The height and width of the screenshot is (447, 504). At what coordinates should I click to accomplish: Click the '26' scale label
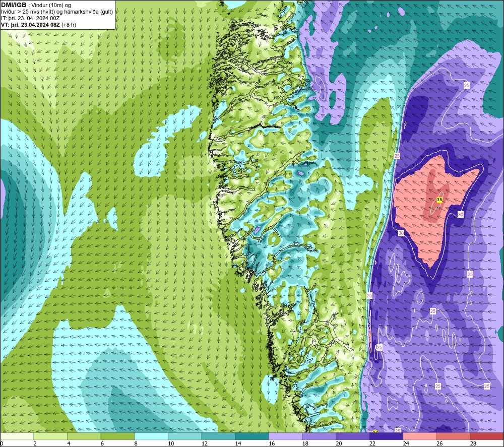(x=439, y=443)
